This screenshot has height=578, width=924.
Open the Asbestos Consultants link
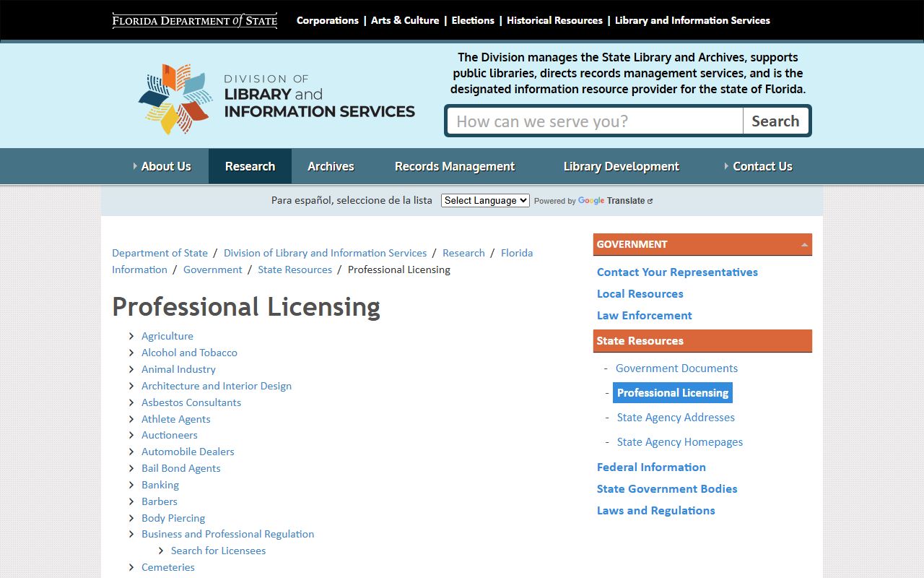click(191, 402)
